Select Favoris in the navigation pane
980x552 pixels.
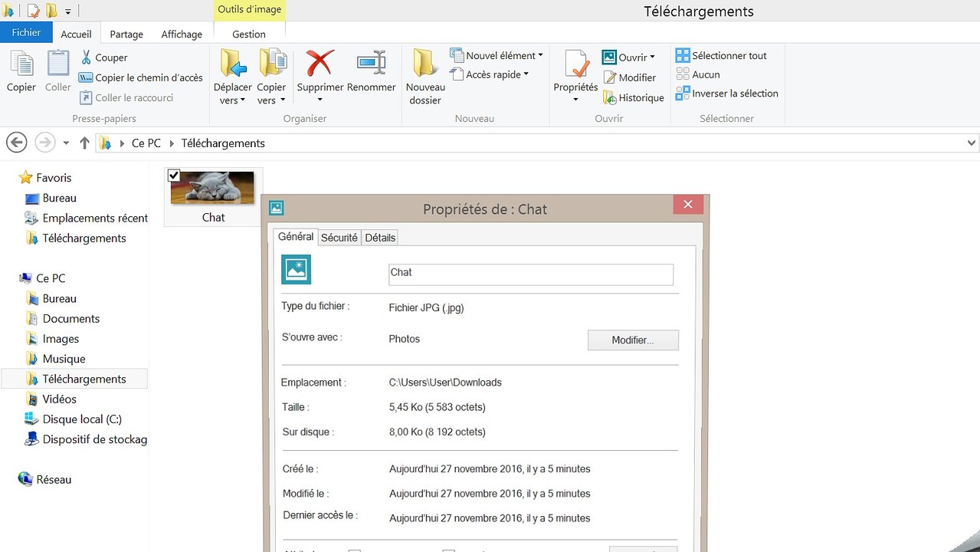point(45,178)
